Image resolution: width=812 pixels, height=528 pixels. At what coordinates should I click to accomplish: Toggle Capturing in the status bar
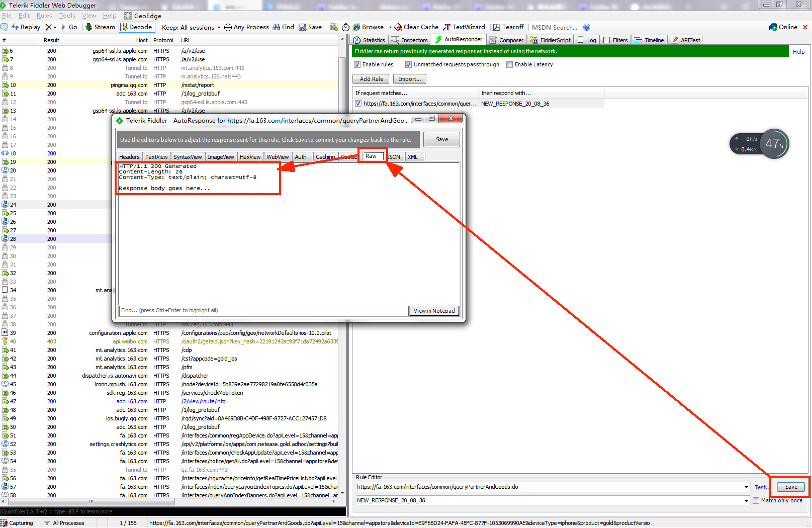click(18, 523)
